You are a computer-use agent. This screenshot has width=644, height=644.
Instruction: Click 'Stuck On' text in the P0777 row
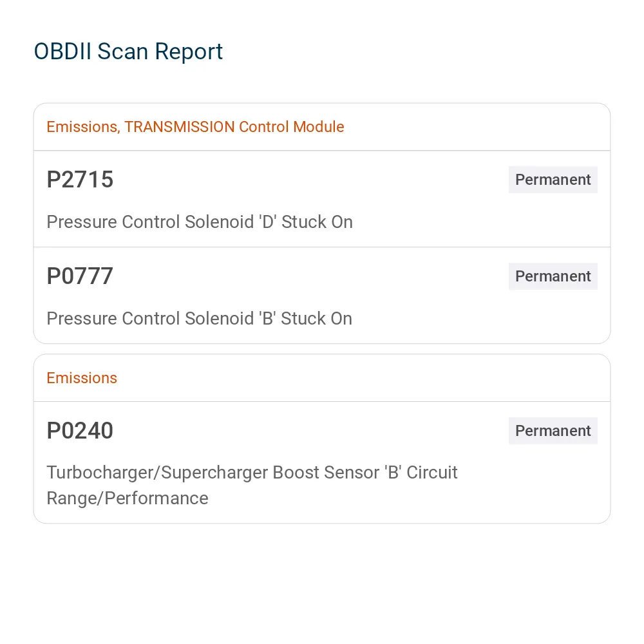tap(316, 318)
